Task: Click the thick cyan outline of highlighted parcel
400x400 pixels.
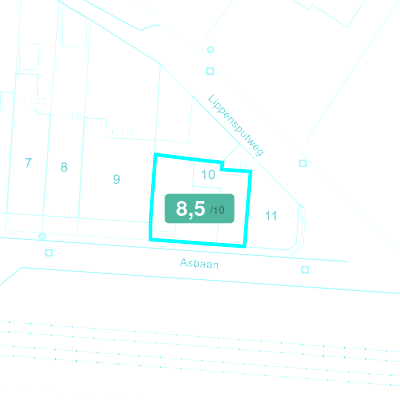Action: [x=152, y=197]
